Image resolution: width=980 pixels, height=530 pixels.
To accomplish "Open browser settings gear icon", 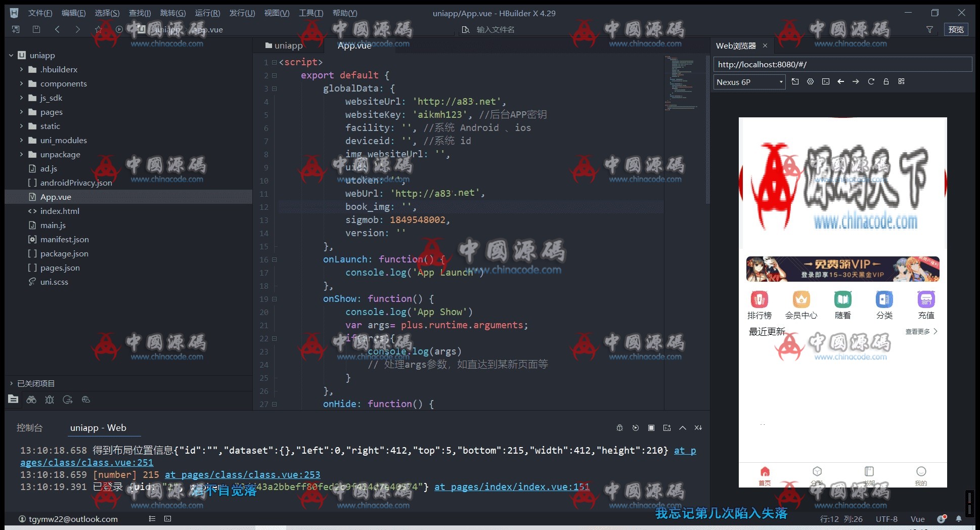I will click(810, 82).
